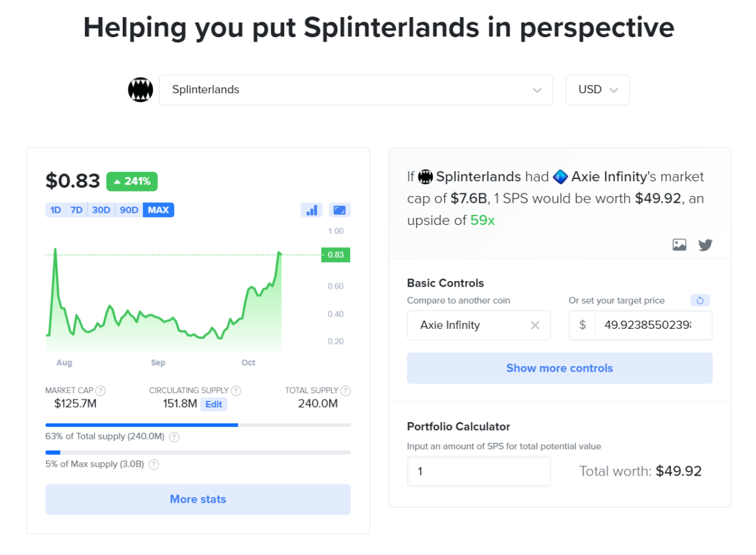Screen dimensions: 756x555
Task: Select the 1D chart range
Action: [x=56, y=210]
